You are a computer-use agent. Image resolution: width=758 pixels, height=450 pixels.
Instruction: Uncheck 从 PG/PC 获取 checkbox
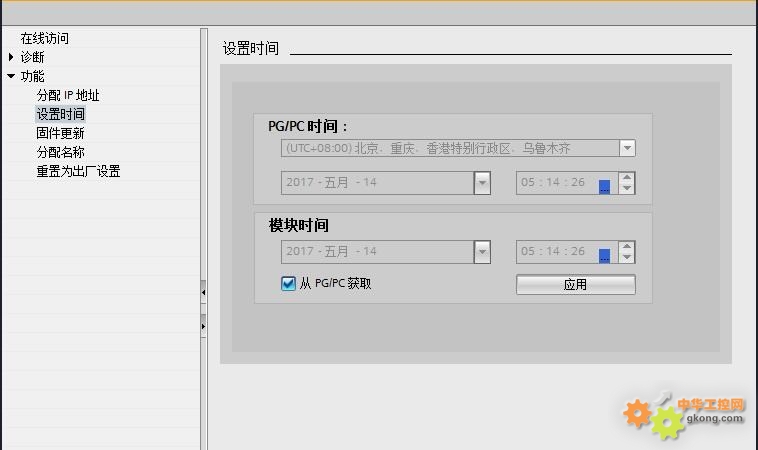tap(288, 283)
